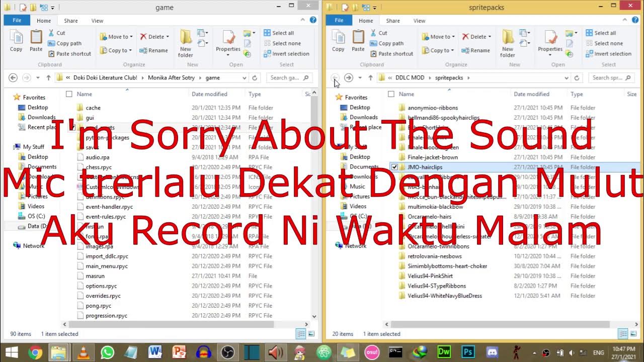Switch to View tab in spritepacks window

(419, 21)
